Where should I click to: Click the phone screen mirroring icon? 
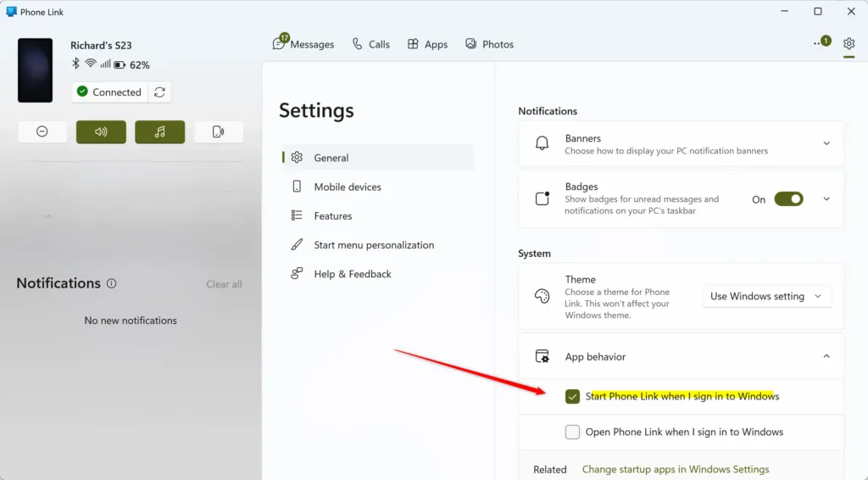(x=218, y=131)
